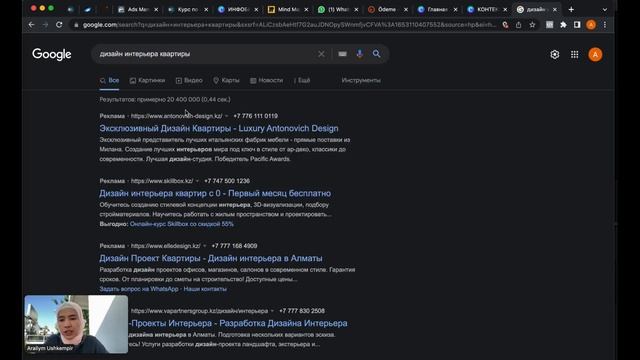
Task: Open the Extensions puzzle icon
Action: [x=563, y=25]
